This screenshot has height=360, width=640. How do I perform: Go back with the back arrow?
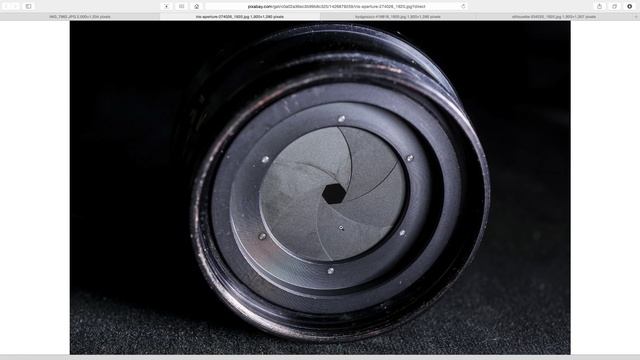[6, 7]
